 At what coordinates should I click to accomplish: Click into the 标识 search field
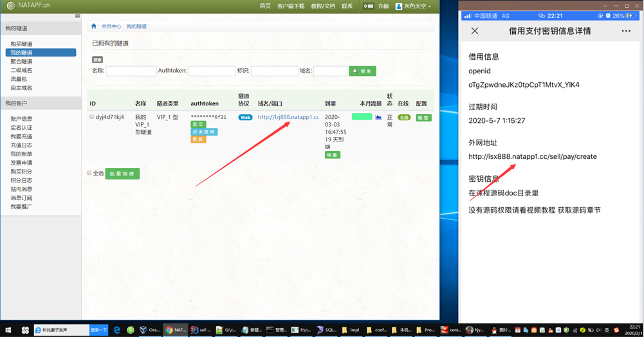coord(274,71)
